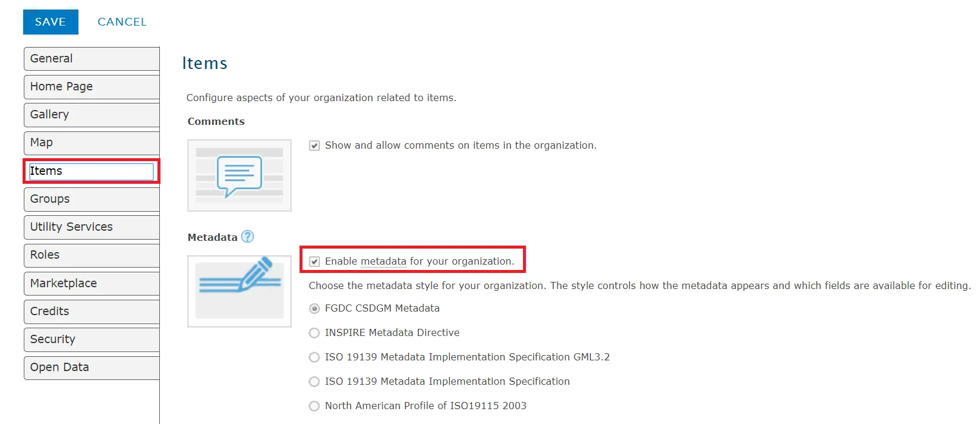Image resolution: width=980 pixels, height=424 pixels.
Task: Click the Comments speech bubble illustration
Action: tap(240, 175)
